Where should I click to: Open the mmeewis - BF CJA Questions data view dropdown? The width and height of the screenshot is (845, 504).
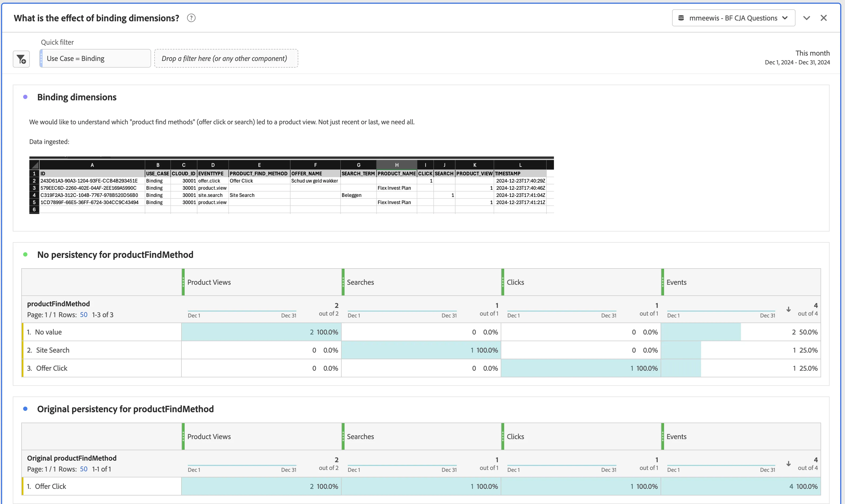tap(733, 18)
